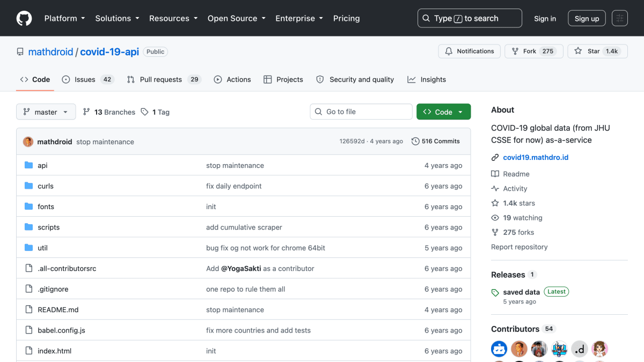Open the ".d" contributor avatar
The height and width of the screenshot is (362, 644).
point(580,349)
